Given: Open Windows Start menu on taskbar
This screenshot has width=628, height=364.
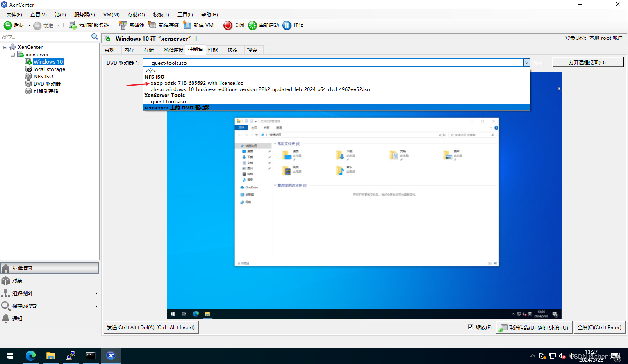Looking at the screenshot, I should tap(10, 356).
